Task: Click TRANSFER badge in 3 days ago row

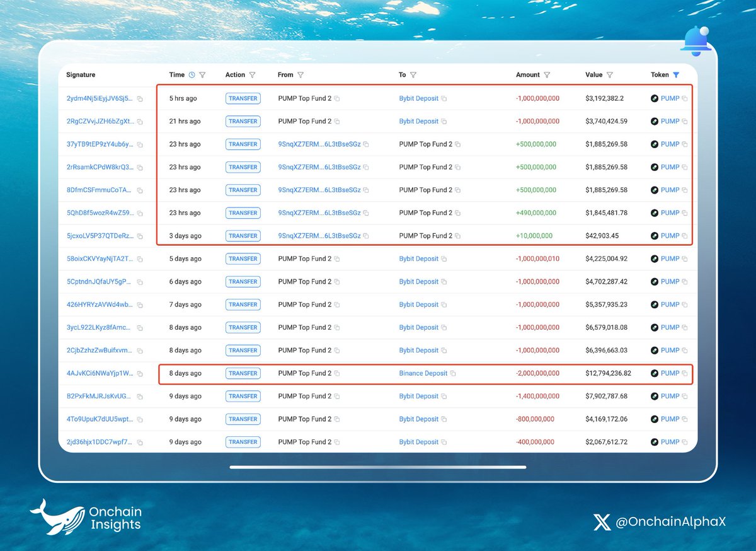Action: click(243, 236)
